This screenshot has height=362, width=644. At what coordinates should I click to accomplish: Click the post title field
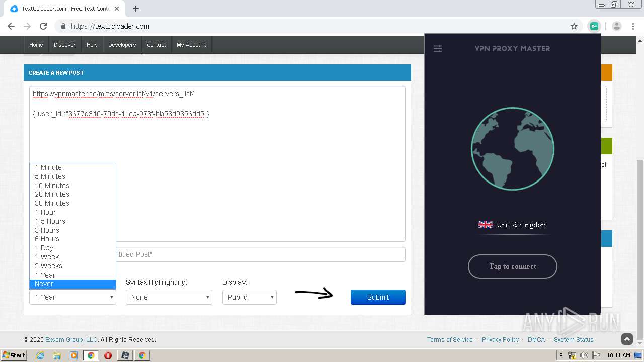tap(217, 254)
